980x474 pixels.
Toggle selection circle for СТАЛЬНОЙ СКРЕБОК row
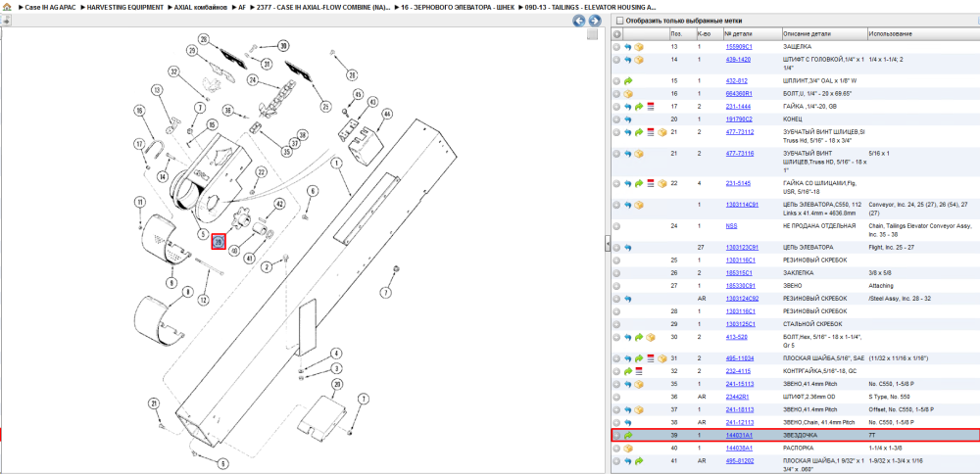pyautogui.click(x=616, y=324)
